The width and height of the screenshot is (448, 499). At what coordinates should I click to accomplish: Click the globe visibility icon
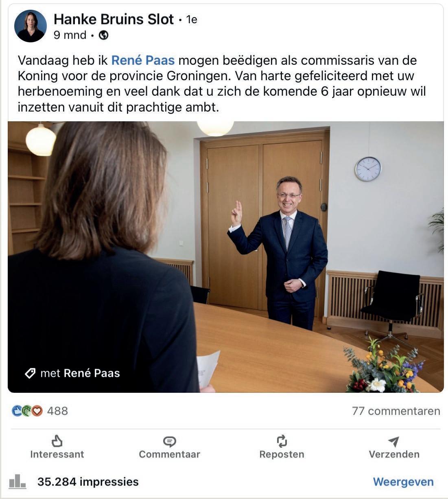point(104,35)
